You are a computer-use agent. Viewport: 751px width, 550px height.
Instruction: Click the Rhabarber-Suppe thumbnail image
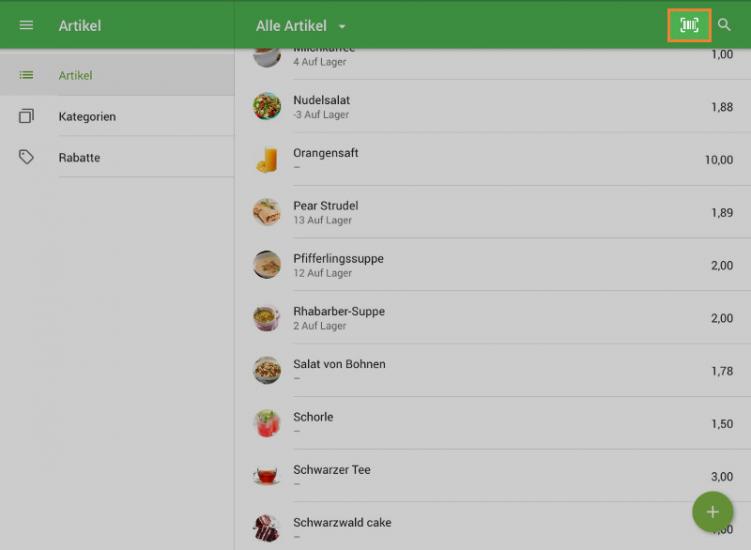tap(267, 318)
